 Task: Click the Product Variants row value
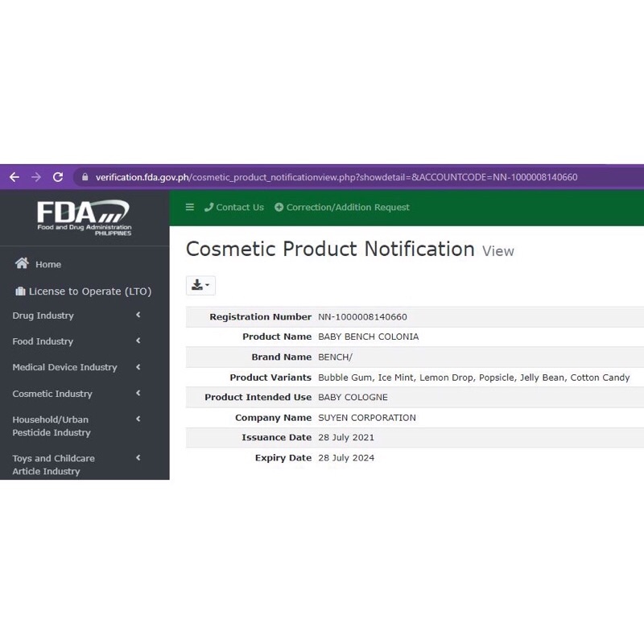(473, 378)
